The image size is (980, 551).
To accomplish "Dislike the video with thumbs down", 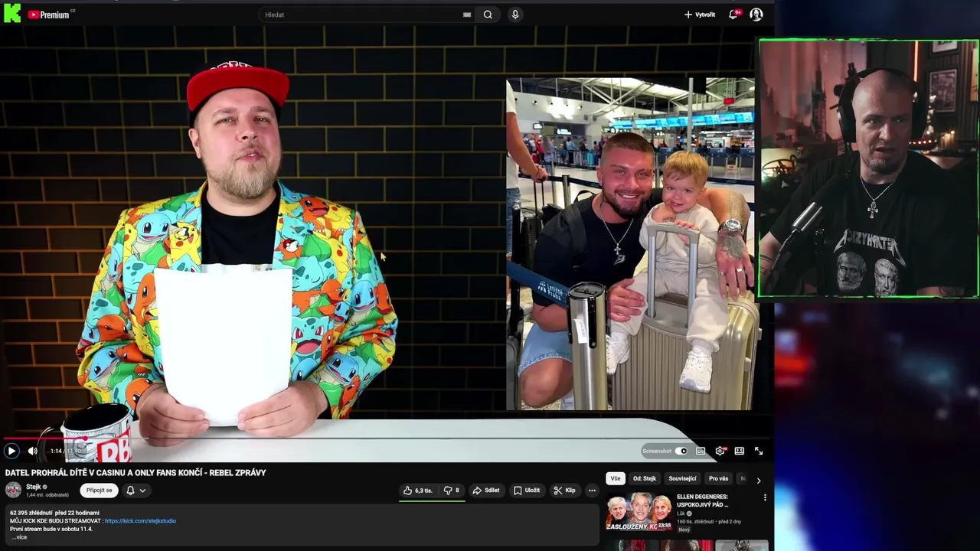I will point(452,491).
